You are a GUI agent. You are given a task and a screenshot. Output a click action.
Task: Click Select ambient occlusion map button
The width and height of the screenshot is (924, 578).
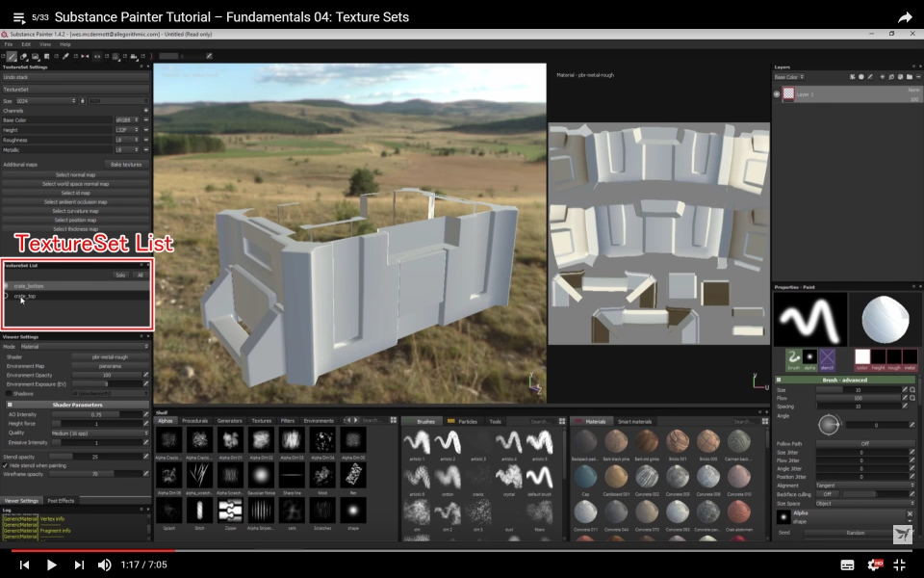point(75,201)
